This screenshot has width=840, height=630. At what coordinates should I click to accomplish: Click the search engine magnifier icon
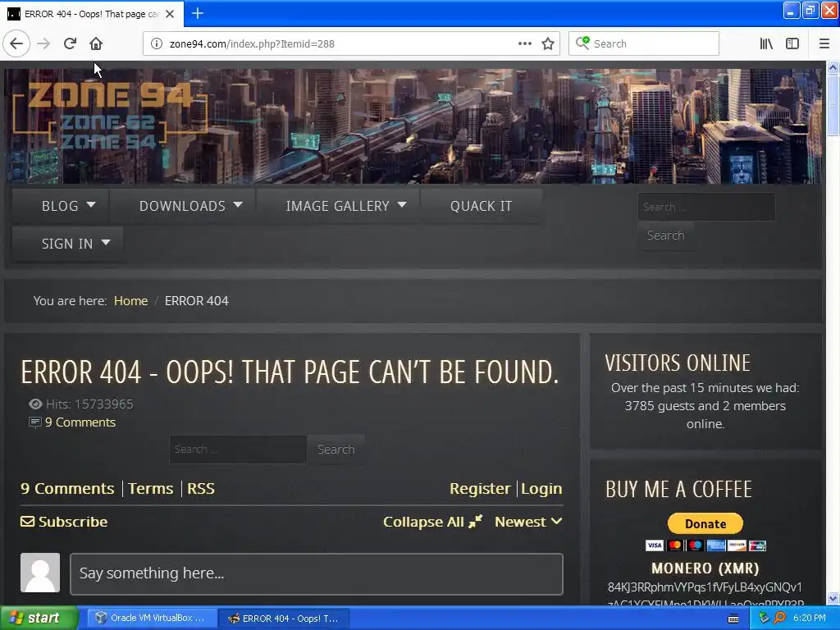point(582,43)
